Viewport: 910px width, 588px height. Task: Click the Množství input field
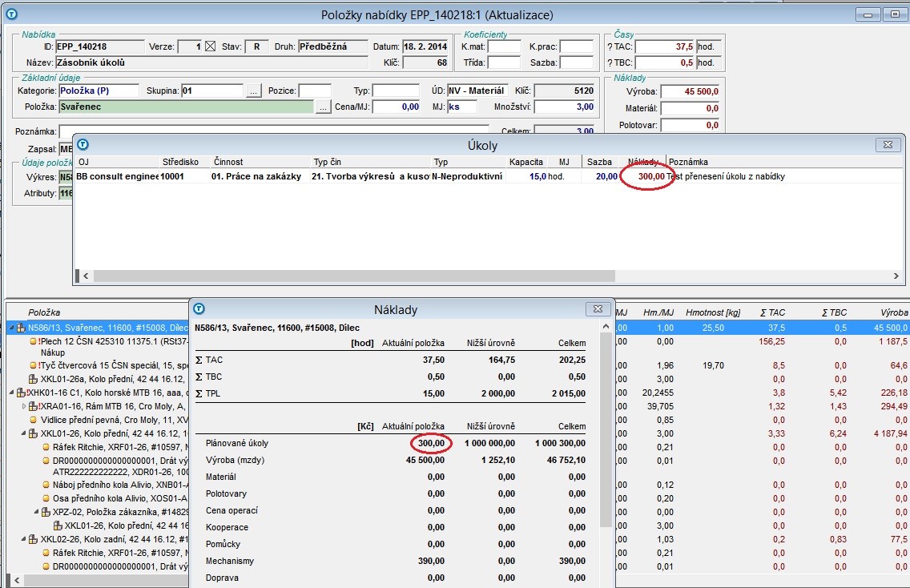[564, 107]
